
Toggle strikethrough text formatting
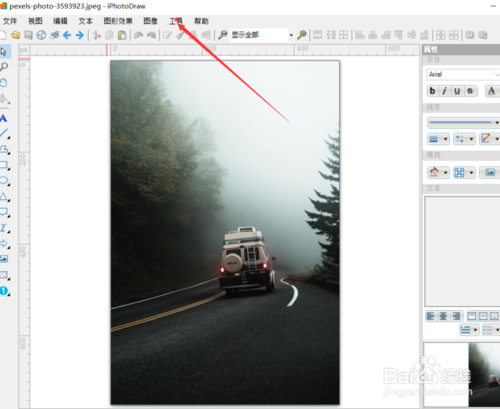[x=470, y=91]
